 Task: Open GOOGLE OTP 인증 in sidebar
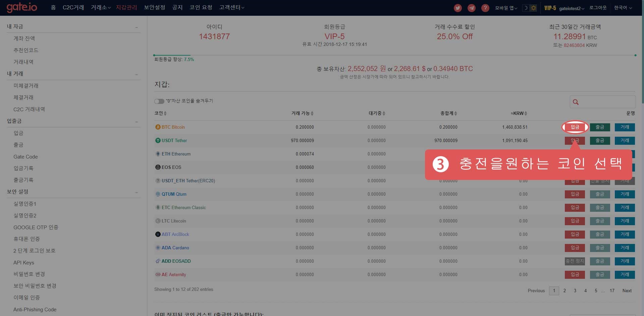point(36,227)
